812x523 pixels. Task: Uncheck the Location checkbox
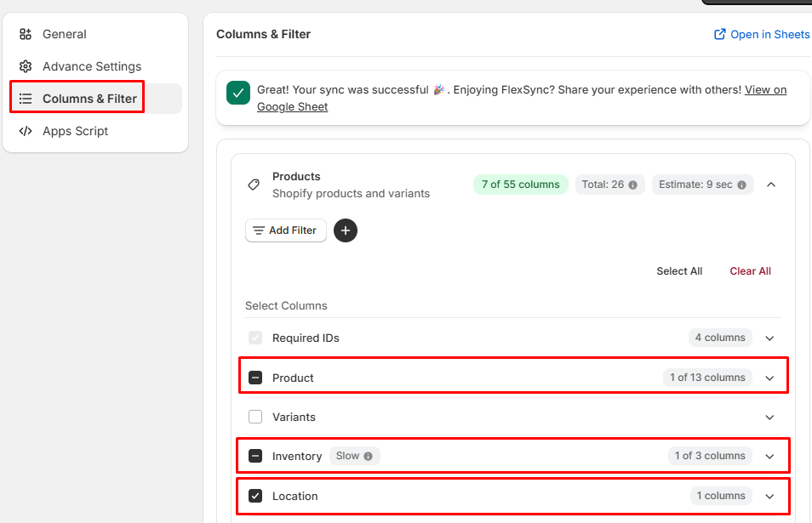pyautogui.click(x=255, y=496)
